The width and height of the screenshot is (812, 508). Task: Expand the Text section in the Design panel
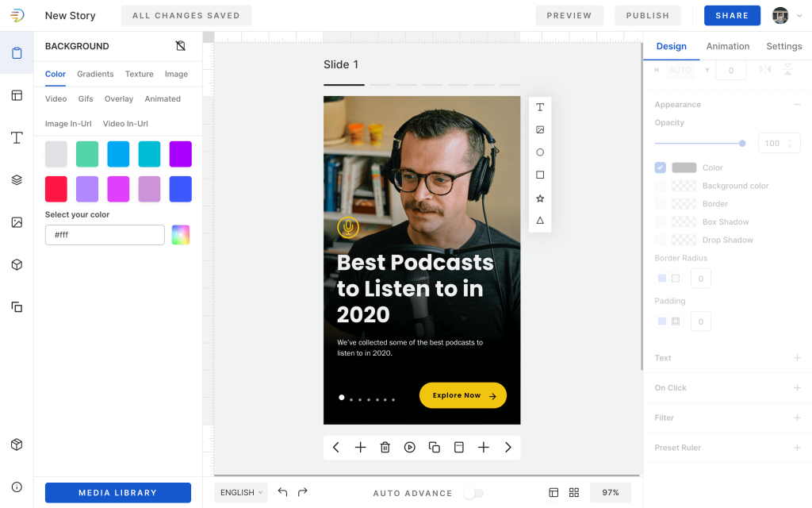point(797,357)
